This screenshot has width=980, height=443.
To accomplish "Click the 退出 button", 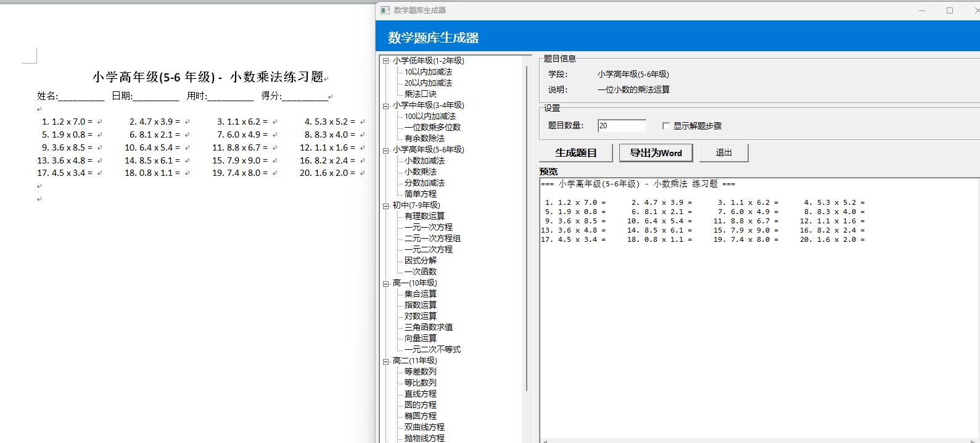I will pyautogui.click(x=723, y=153).
